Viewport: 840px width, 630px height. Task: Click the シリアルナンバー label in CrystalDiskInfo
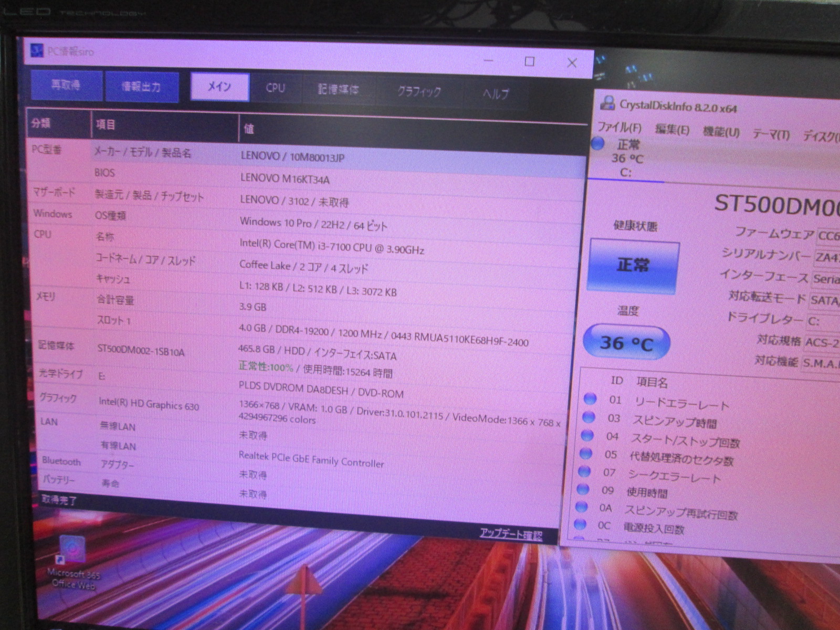766,254
